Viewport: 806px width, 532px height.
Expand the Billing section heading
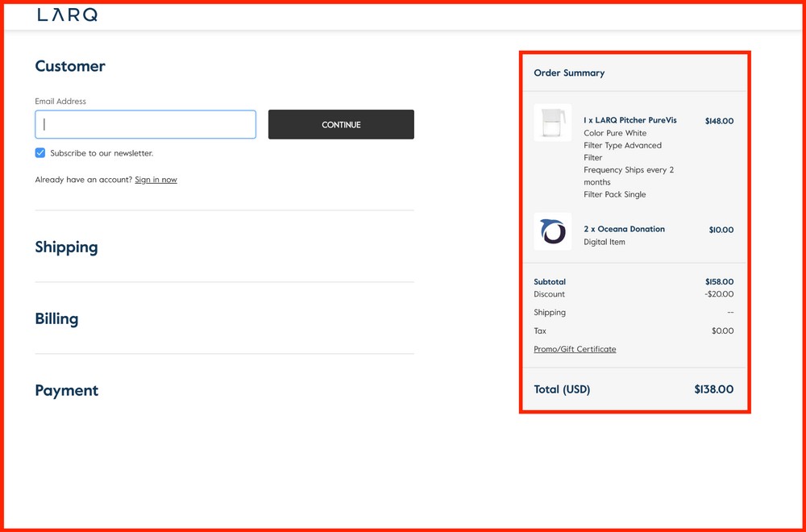(56, 318)
